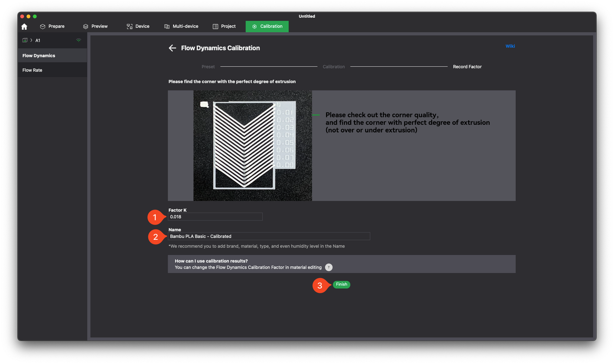
Task: Open the Preview tab
Action: point(95,26)
